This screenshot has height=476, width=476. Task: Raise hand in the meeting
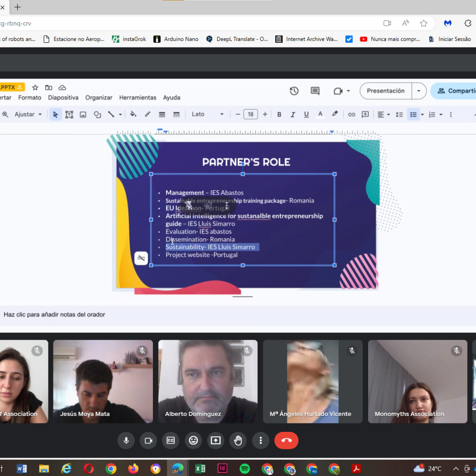(238, 440)
